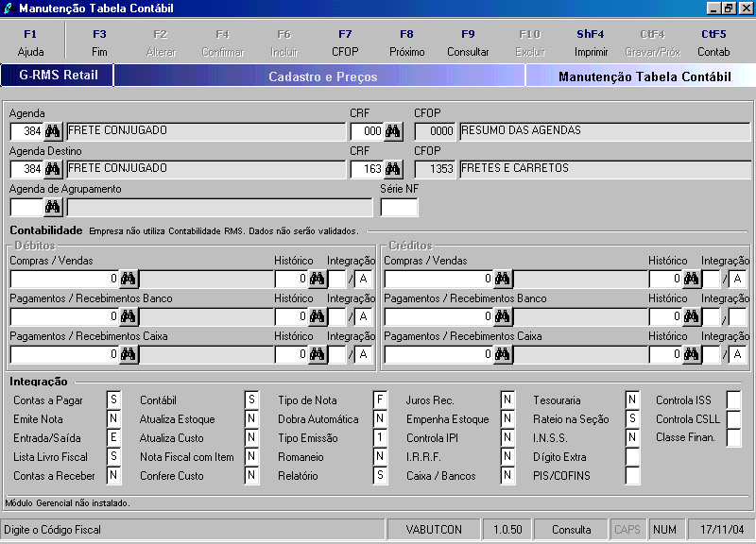
Task: Search Créditos Compras / Vendas account
Action: pos(503,279)
